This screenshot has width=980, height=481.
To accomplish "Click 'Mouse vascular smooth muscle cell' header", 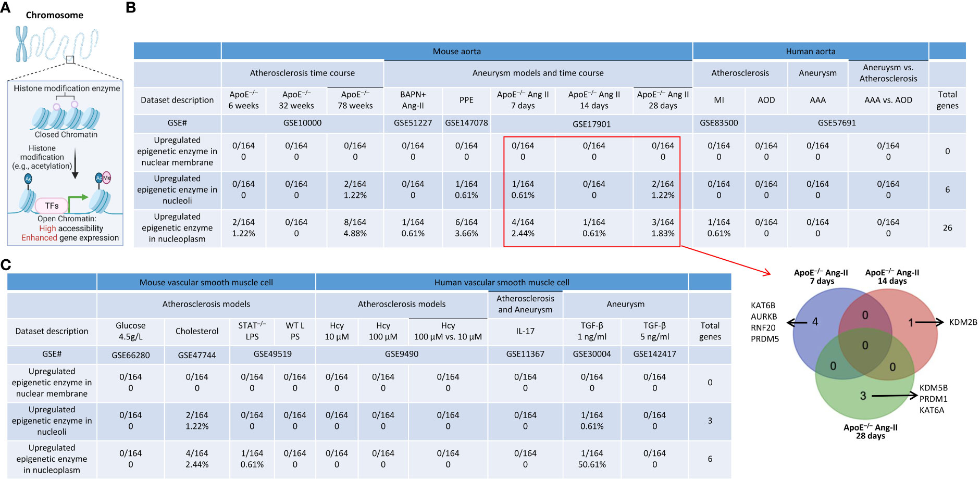I will coord(206,282).
